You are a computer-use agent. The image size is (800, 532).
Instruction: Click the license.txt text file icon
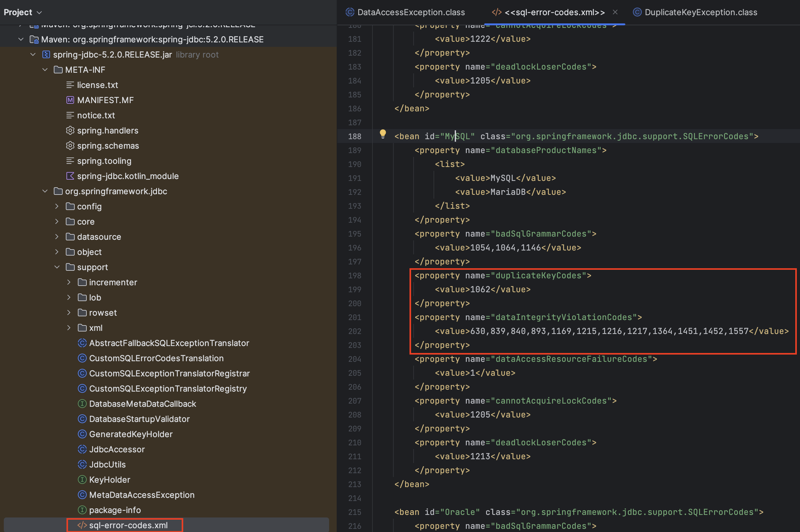70,85
